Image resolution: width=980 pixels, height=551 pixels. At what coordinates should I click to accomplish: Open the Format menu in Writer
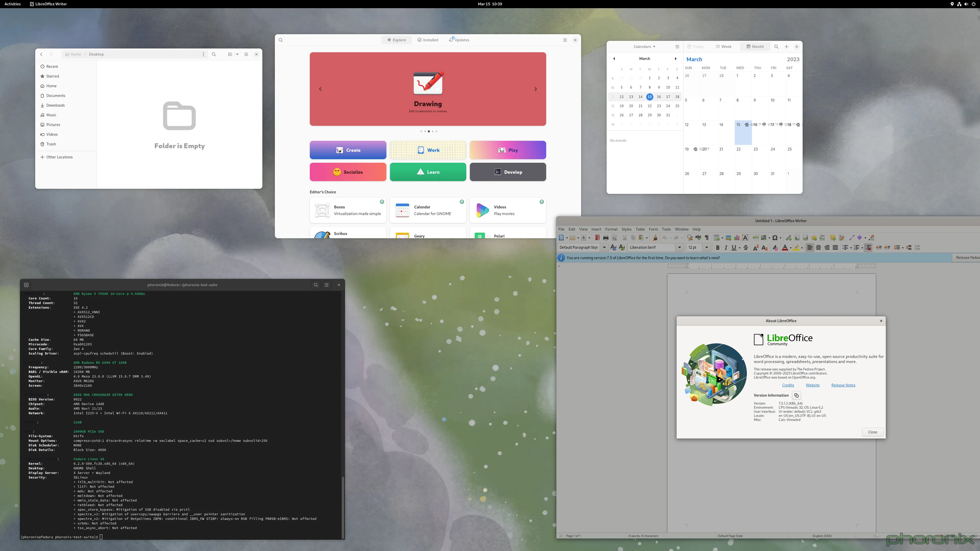pos(611,229)
